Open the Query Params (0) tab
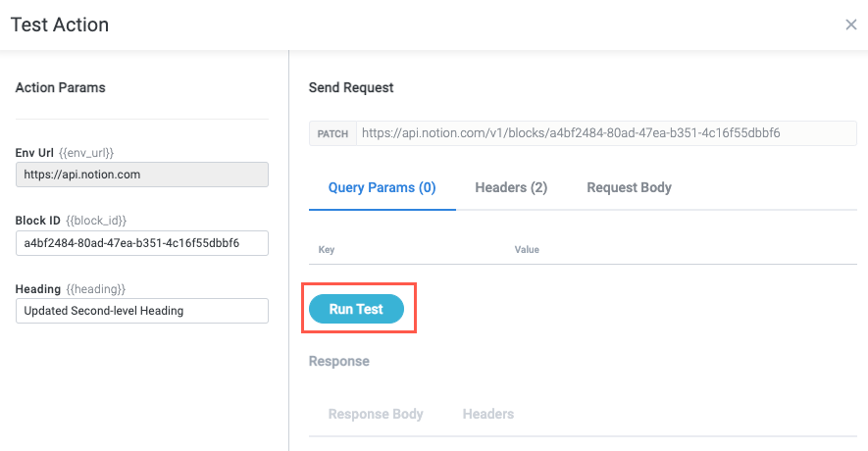The height and width of the screenshot is (451, 868). (382, 187)
